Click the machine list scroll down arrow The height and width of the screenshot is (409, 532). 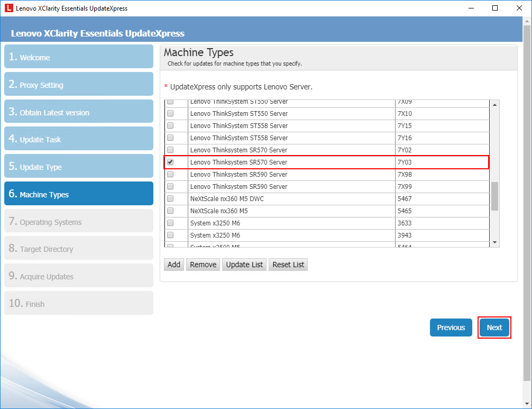click(494, 242)
